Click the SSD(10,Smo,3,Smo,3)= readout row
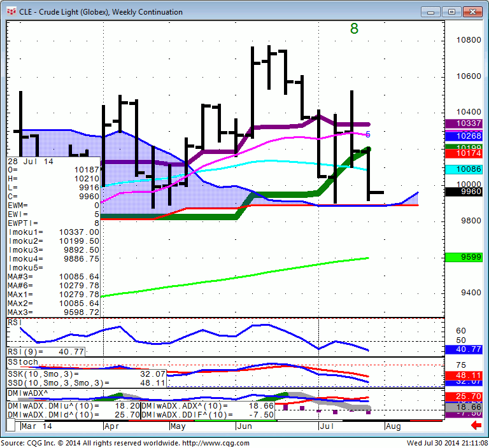The width and height of the screenshot is (489, 448). [x=87, y=383]
